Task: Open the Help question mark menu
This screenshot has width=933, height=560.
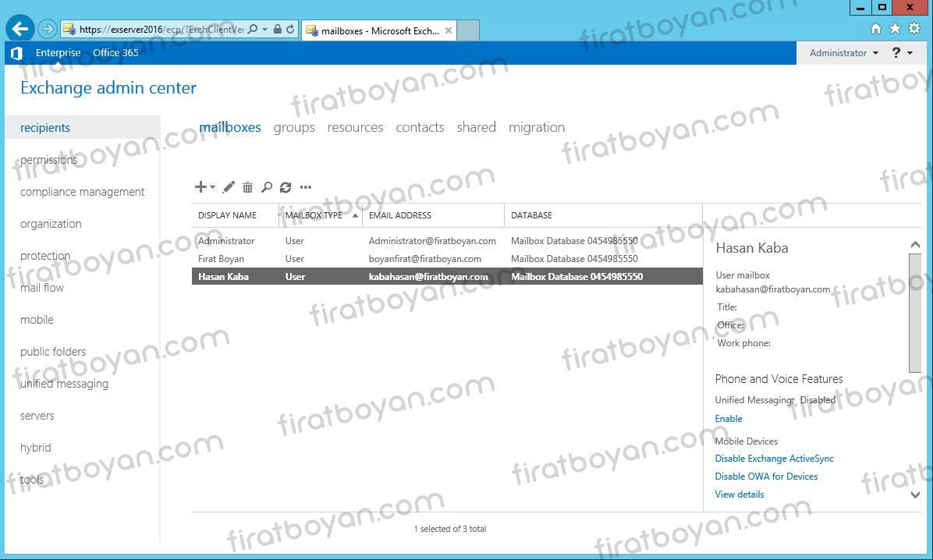Action: tap(902, 53)
